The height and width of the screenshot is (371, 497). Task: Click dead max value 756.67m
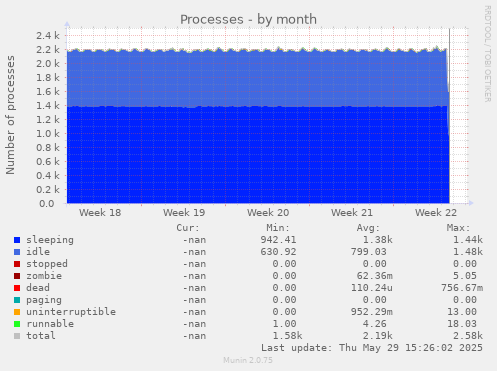[x=462, y=288]
